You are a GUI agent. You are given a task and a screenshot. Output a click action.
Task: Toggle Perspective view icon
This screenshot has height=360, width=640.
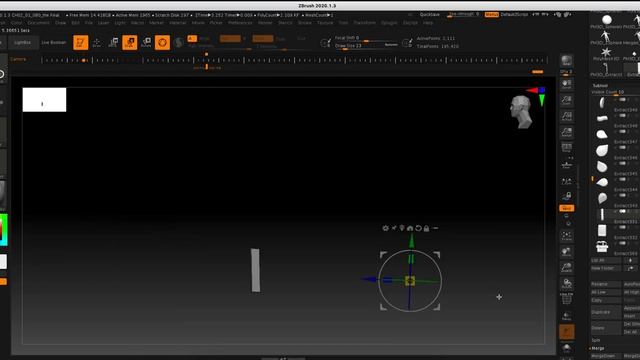(566, 148)
